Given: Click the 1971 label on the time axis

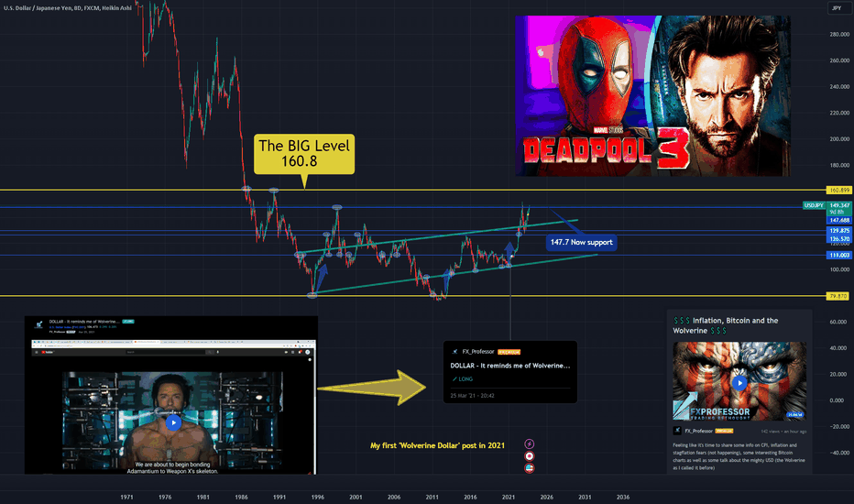Looking at the screenshot, I should click(x=126, y=497).
